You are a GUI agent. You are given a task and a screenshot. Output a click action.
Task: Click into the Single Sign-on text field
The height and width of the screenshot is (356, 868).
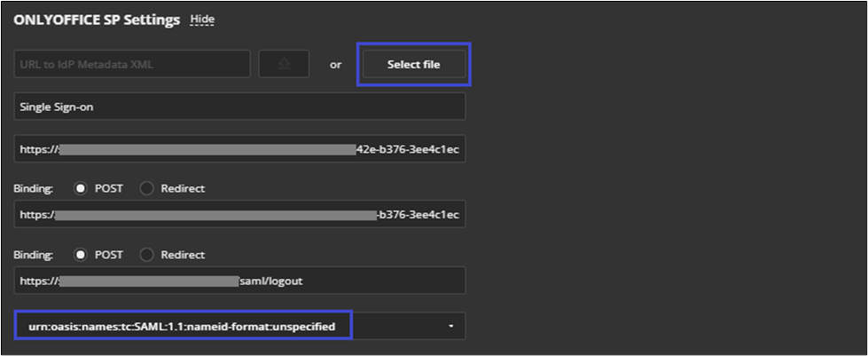tap(239, 107)
